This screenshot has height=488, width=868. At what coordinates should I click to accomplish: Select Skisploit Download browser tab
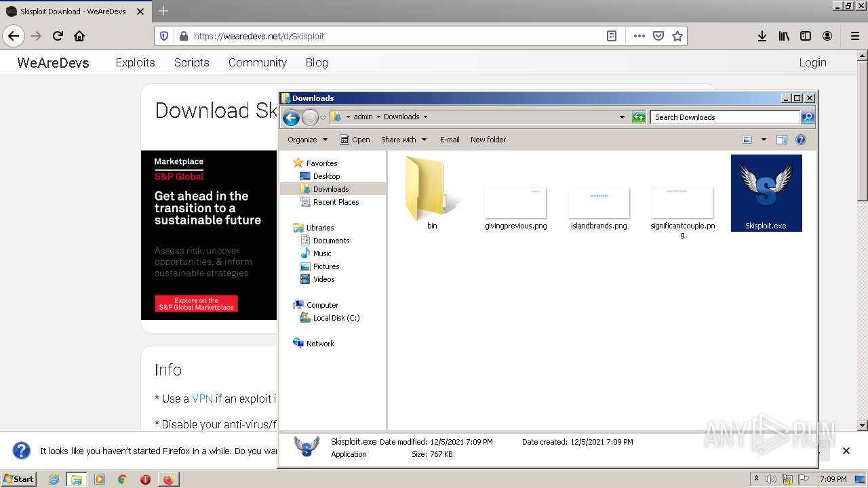[75, 11]
